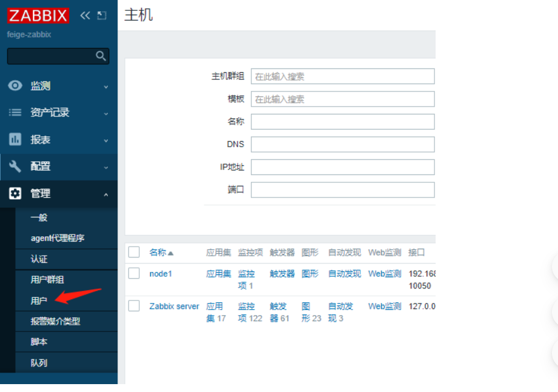Viewport: 558px width, 392px height.
Task: Expand the 配置 menu chevron
Action: [x=106, y=167]
